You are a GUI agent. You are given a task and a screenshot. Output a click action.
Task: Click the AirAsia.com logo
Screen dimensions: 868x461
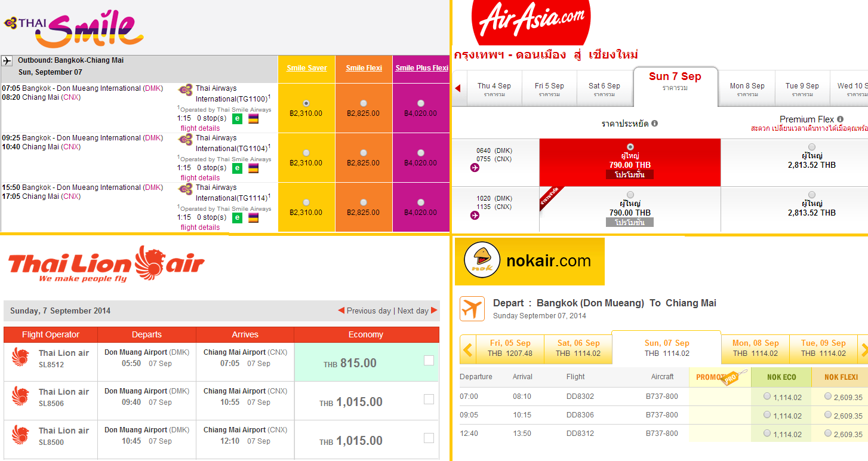click(x=531, y=22)
